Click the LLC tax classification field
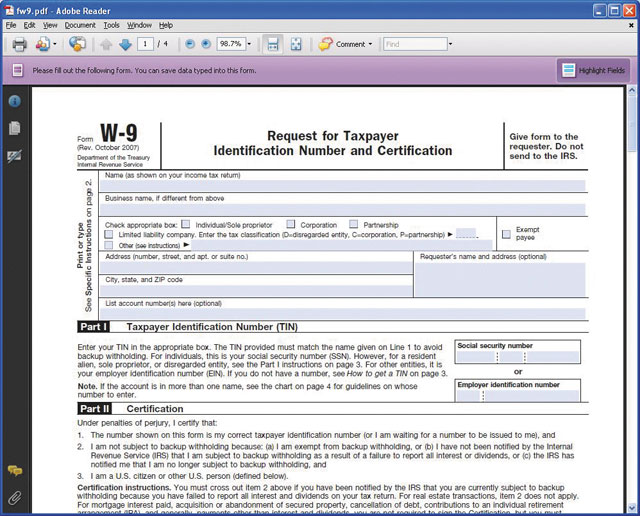This screenshot has width=640, height=516. (x=466, y=234)
